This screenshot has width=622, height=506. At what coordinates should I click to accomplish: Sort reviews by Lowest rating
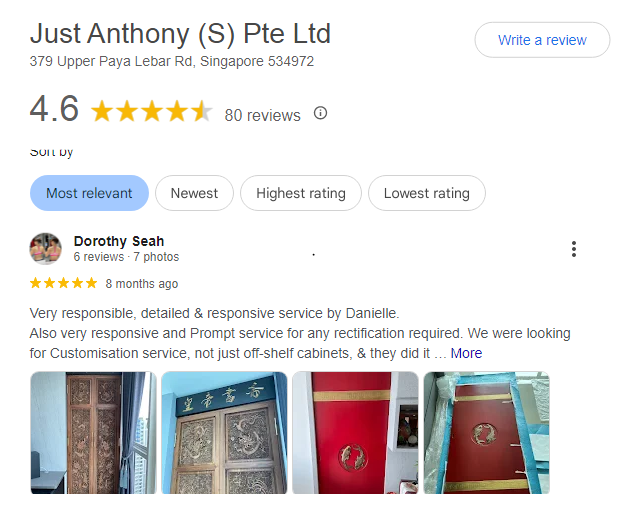coord(426,193)
